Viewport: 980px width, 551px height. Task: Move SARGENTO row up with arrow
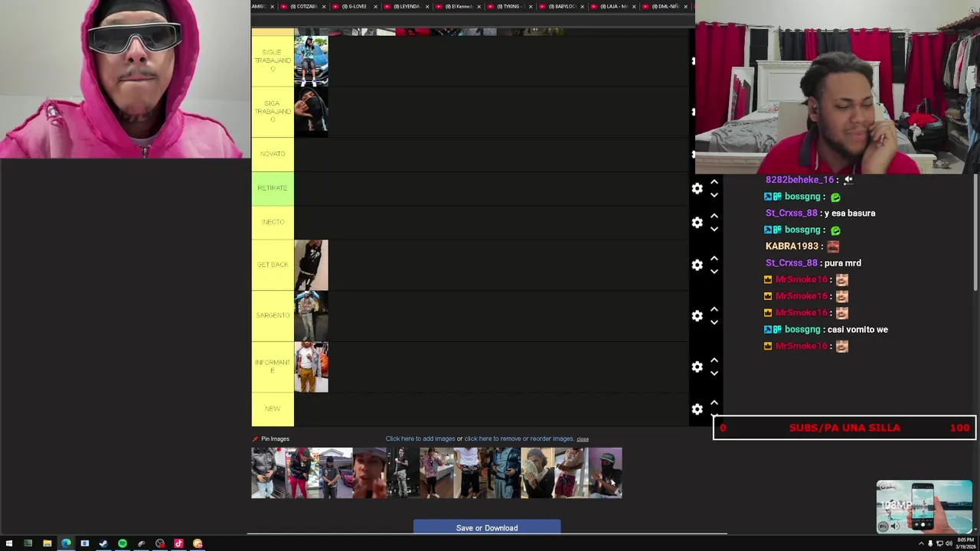coord(714,309)
